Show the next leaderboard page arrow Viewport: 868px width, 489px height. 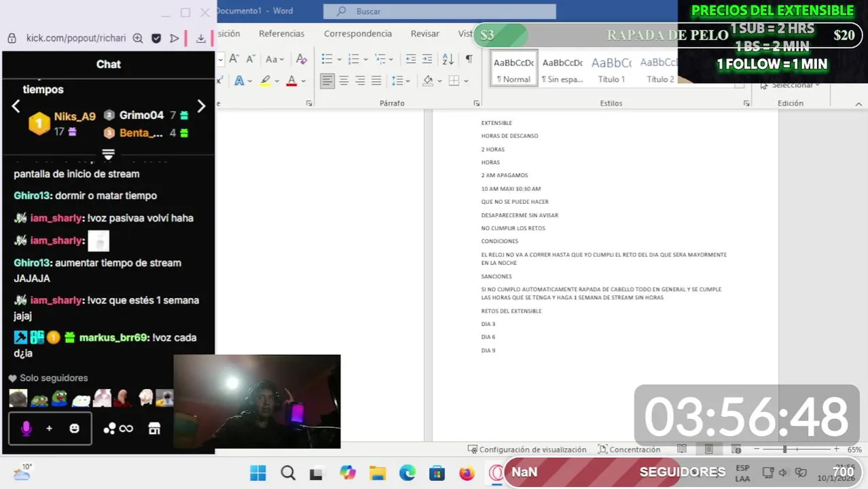(201, 106)
